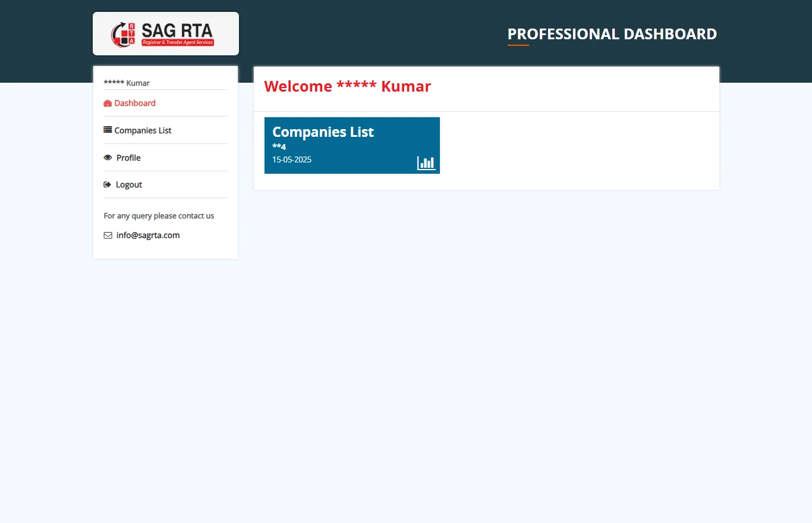Click the Companies List title on blue card
Screen dimensions: 812x523
click(x=323, y=131)
